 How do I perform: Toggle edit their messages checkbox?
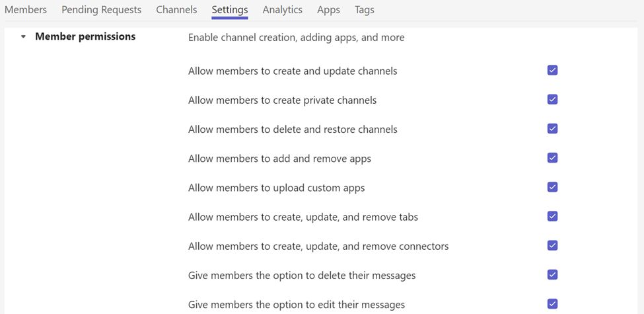[x=552, y=304]
